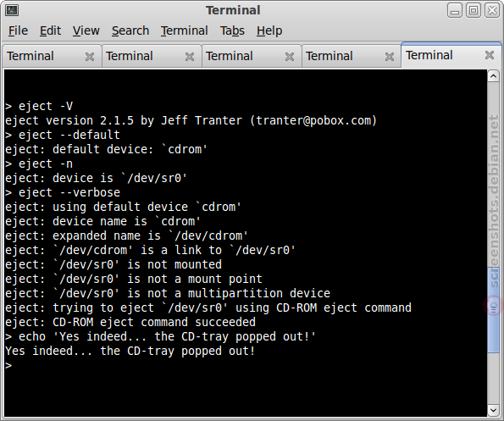Open the Tabs menu
Image resolution: width=504 pixels, height=421 pixels.
pos(232,30)
